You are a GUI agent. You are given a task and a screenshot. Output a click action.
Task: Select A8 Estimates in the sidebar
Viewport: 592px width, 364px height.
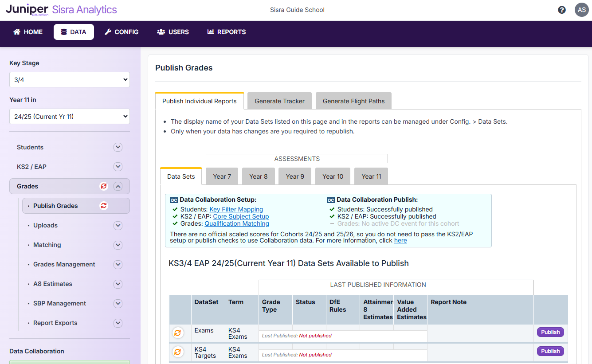(53, 284)
